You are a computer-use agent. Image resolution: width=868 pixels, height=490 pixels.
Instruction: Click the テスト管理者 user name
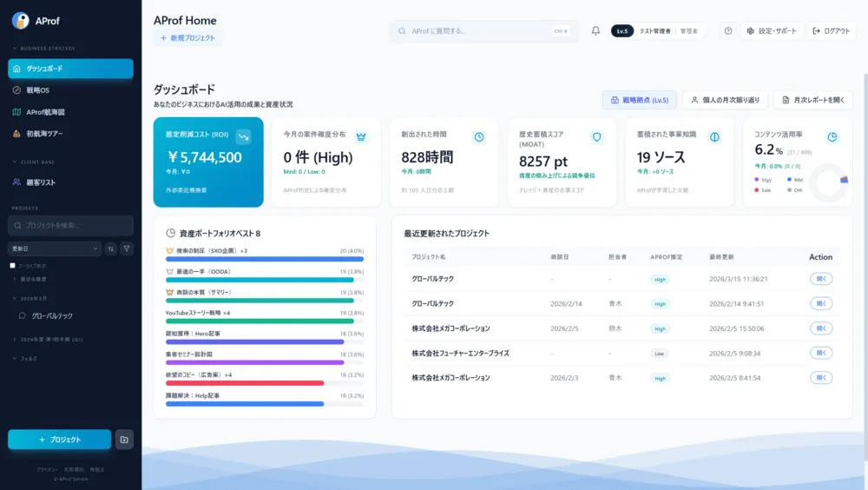point(654,31)
